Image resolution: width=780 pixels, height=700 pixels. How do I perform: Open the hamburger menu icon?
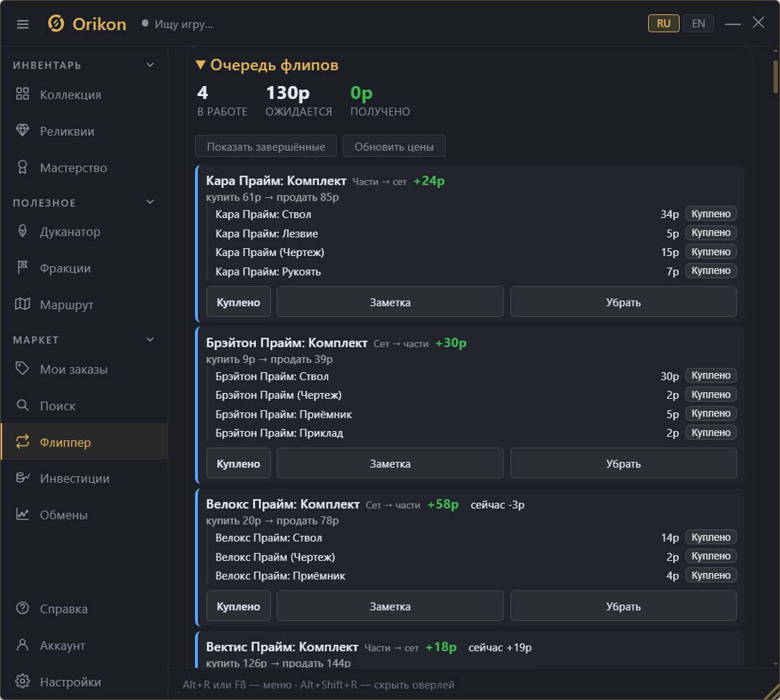pos(22,24)
